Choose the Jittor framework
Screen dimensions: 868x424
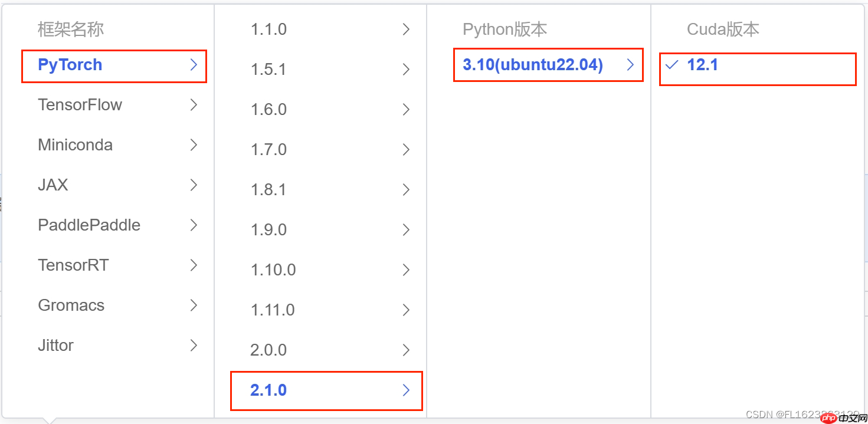(56, 346)
